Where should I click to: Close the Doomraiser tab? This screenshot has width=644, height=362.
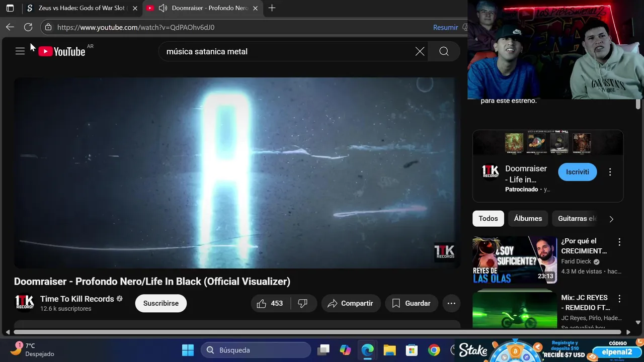click(x=255, y=8)
